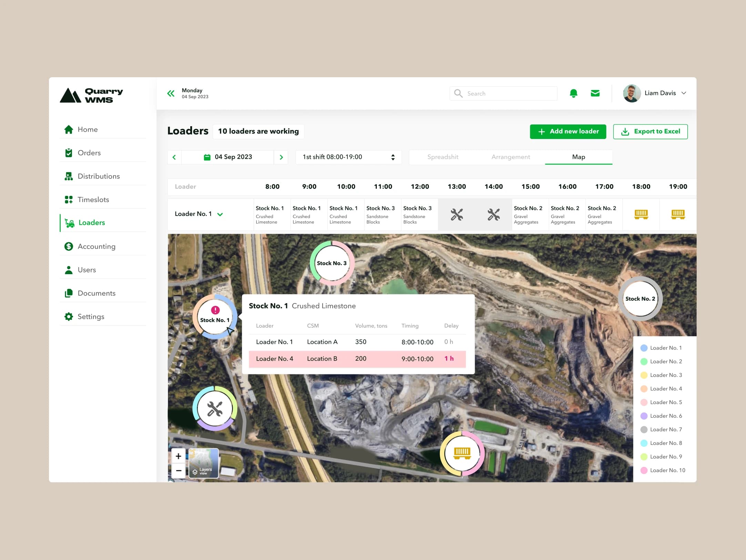
Task: Open Liam Davis profile avatar
Action: point(632,93)
